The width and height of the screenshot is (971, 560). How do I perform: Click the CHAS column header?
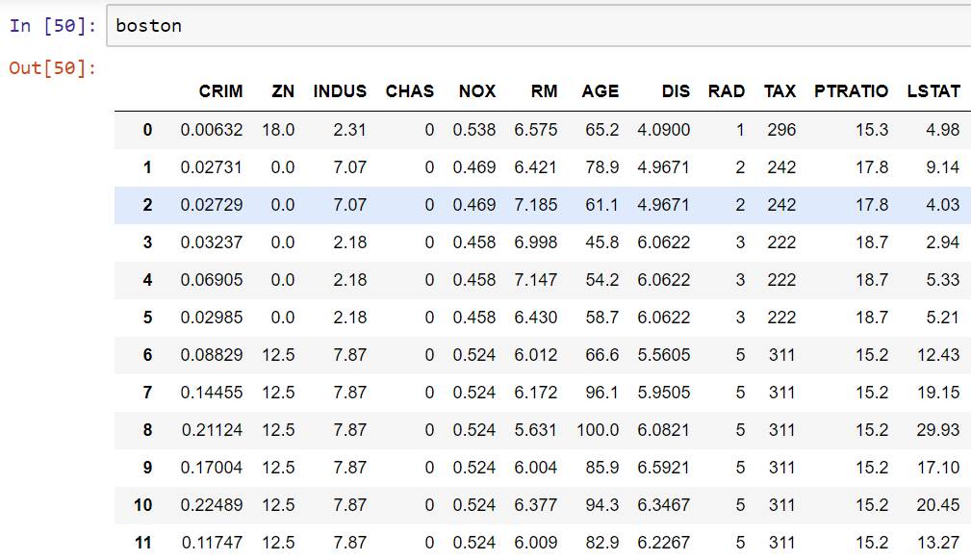pyautogui.click(x=410, y=91)
